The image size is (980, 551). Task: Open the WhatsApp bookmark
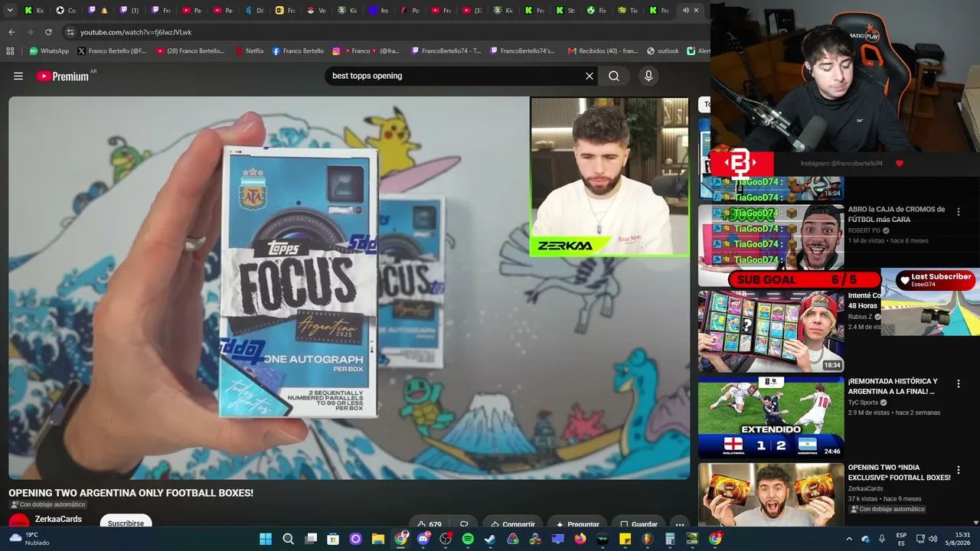click(x=49, y=51)
